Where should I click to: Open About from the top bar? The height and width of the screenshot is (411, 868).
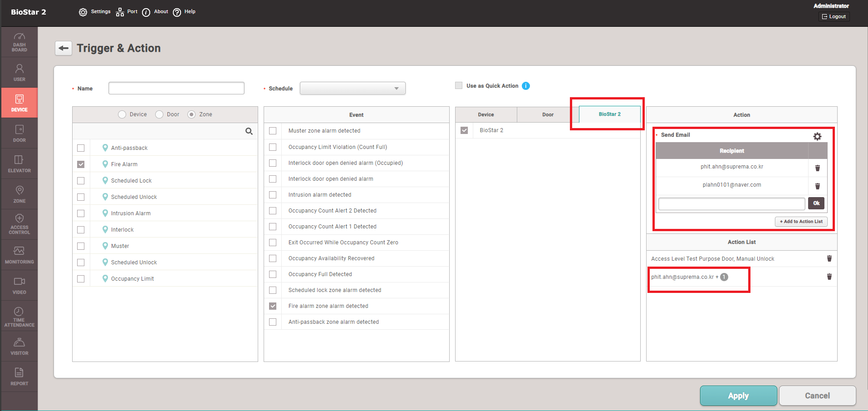155,12
